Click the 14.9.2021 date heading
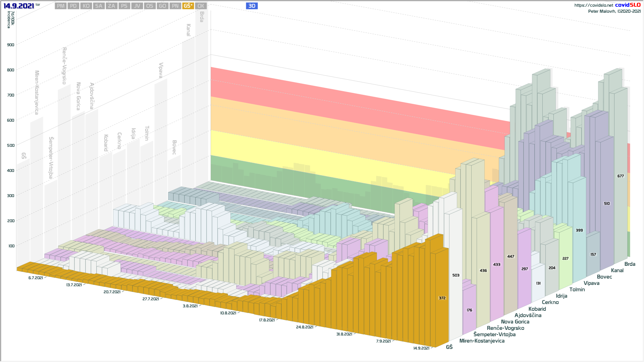 (19, 6)
